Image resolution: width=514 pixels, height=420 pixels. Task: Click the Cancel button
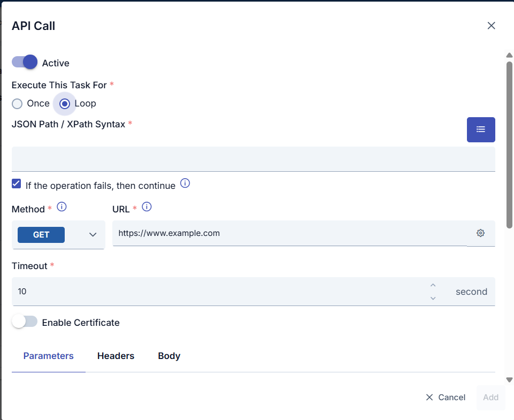[x=446, y=397]
